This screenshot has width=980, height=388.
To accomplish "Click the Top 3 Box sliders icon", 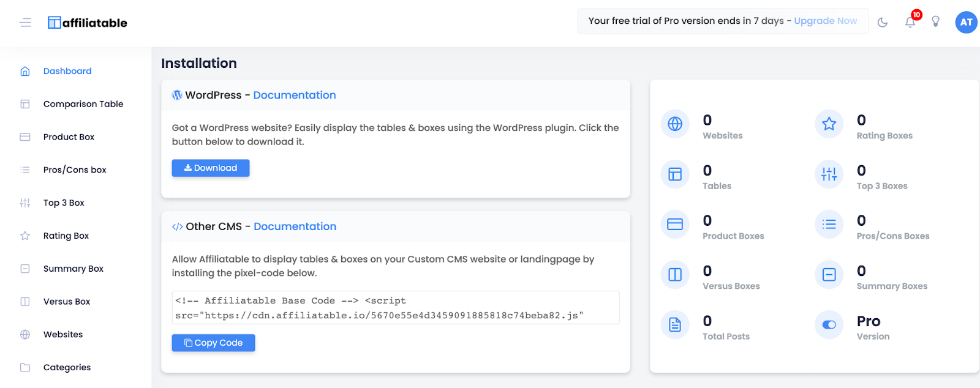I will (25, 203).
